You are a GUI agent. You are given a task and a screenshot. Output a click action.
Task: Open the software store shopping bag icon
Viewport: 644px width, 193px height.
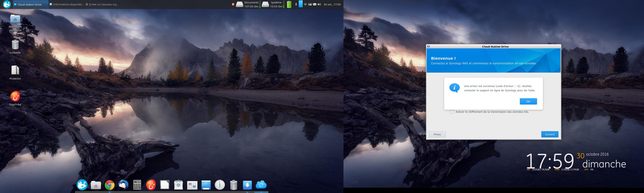pyautogui.click(x=178, y=185)
